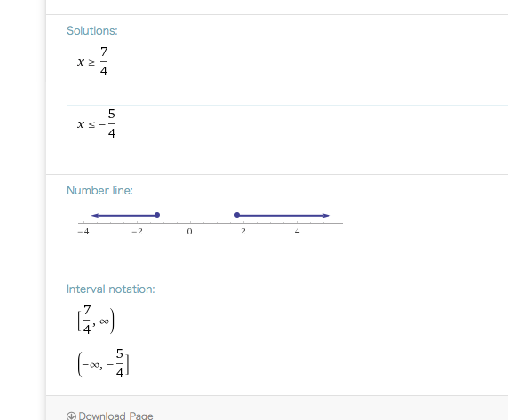Click the Number line section heading

99,190
